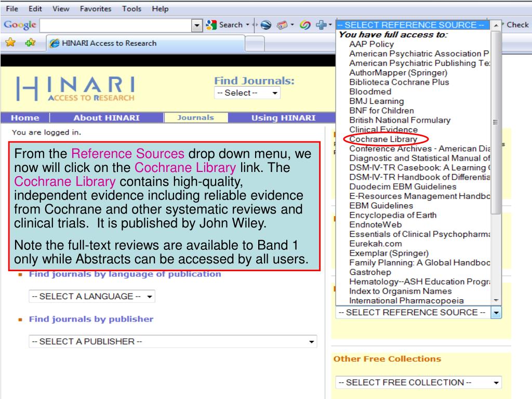Image resolution: width=532 pixels, height=399 pixels.
Task: Open the Select a Publisher dropdown
Action: coord(173,341)
